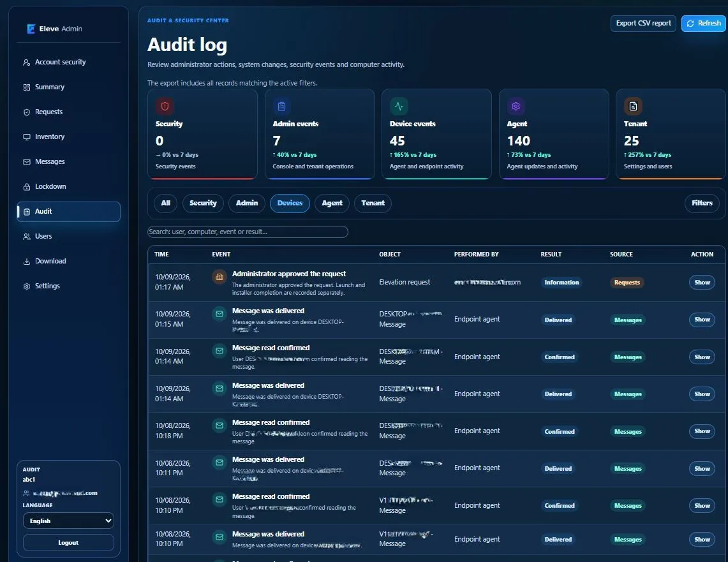Click the orange approved-request event icon

219,277
